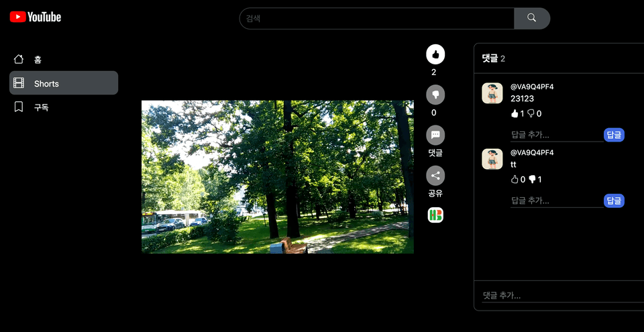Open comments via 댓글 bubble icon
This screenshot has width=644, height=332.
click(435, 135)
